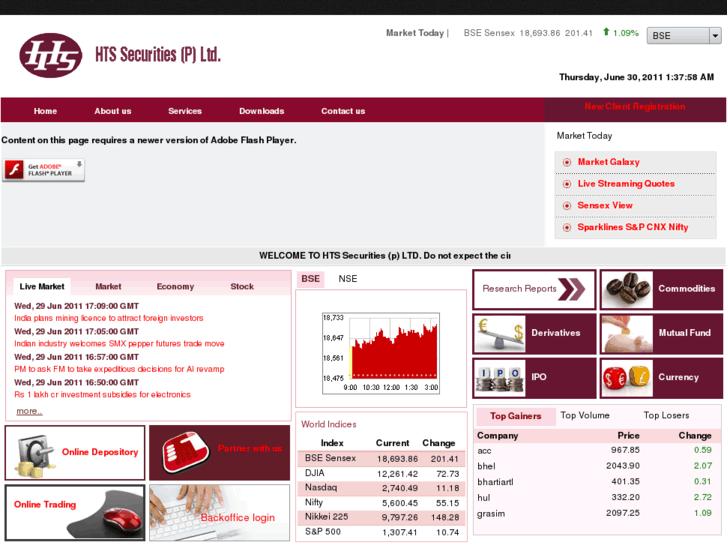Click the Online Depository text link
The height and width of the screenshot is (545, 727).
[x=100, y=452]
